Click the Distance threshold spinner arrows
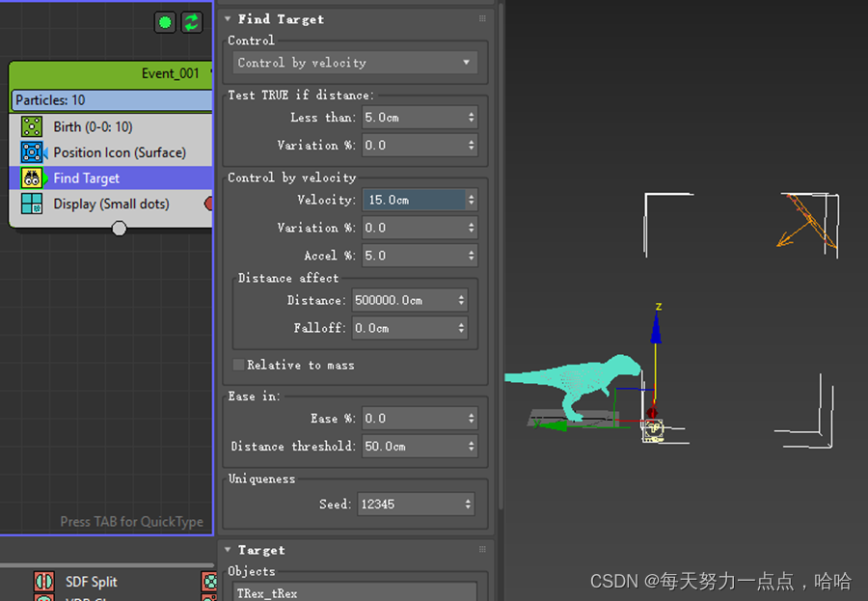 pos(471,446)
